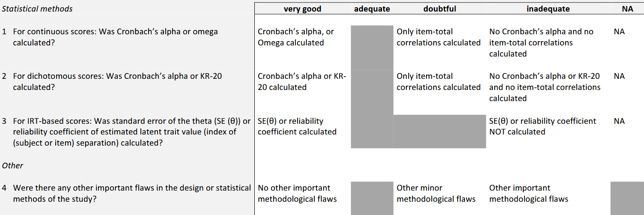
Task: Click the NA option for question 1
Action: click(x=619, y=32)
